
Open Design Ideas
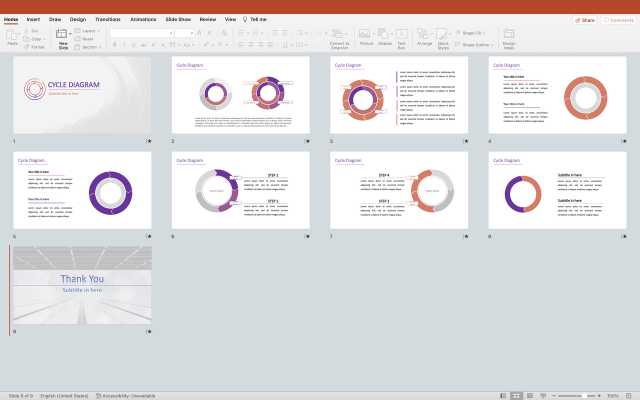(x=509, y=36)
